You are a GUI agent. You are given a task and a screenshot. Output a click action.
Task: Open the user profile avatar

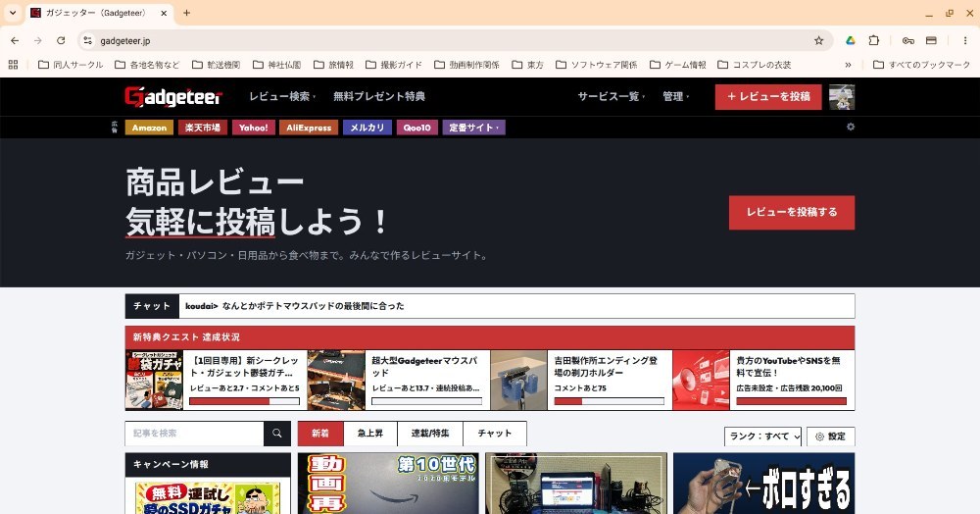(x=841, y=97)
